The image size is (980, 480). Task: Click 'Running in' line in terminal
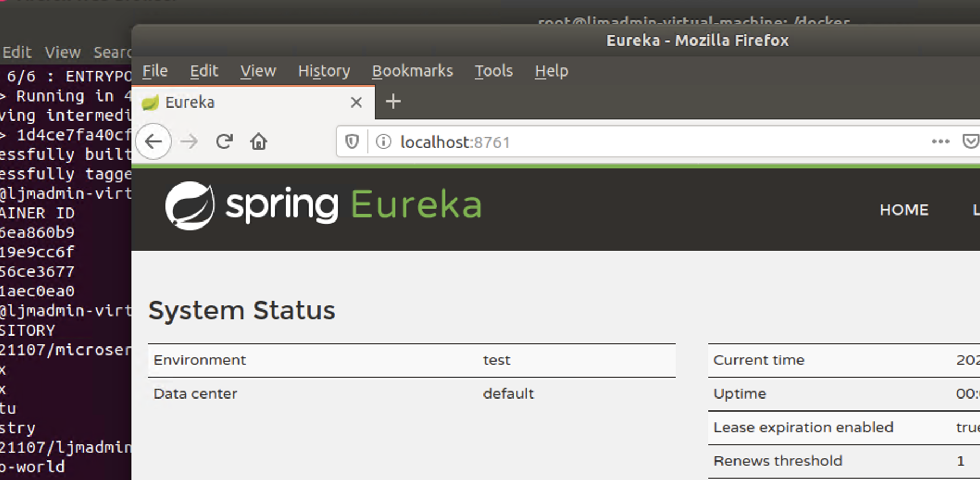pos(65,96)
